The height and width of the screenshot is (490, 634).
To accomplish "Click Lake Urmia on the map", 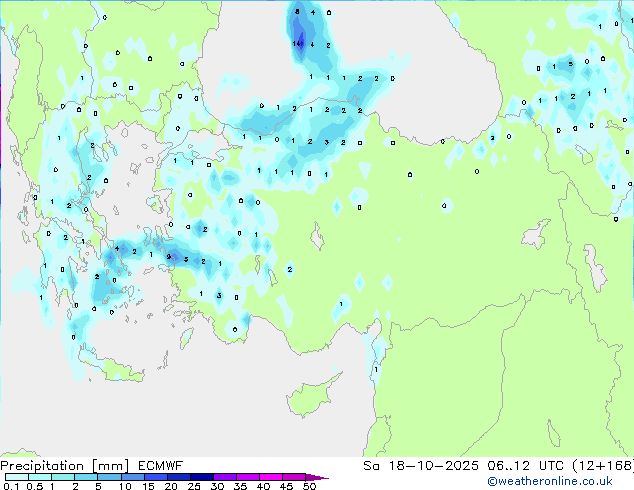I will [596, 269].
